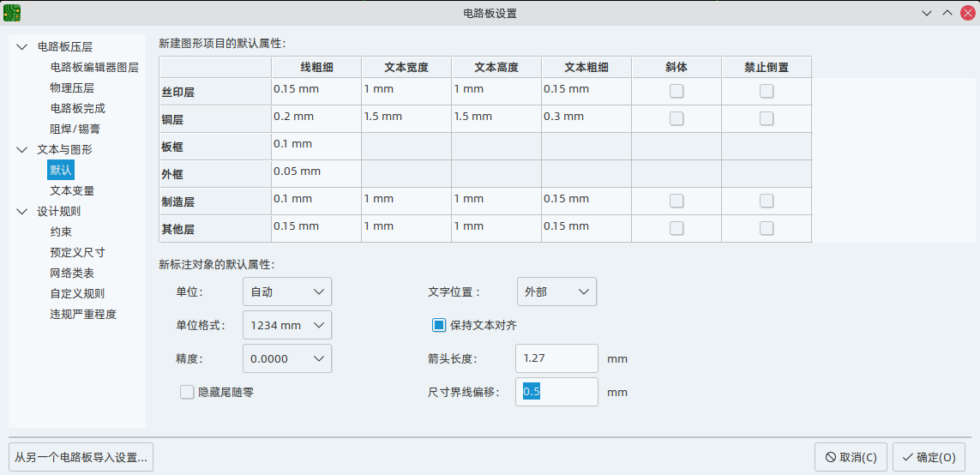Select 文本变量 in the sidebar

pyautogui.click(x=72, y=190)
